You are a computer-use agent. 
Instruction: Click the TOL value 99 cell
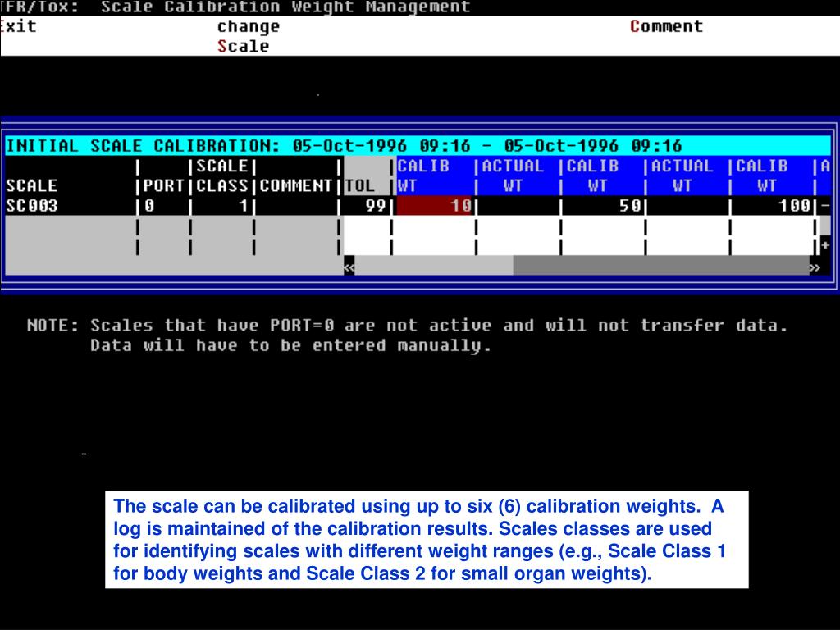pos(367,206)
